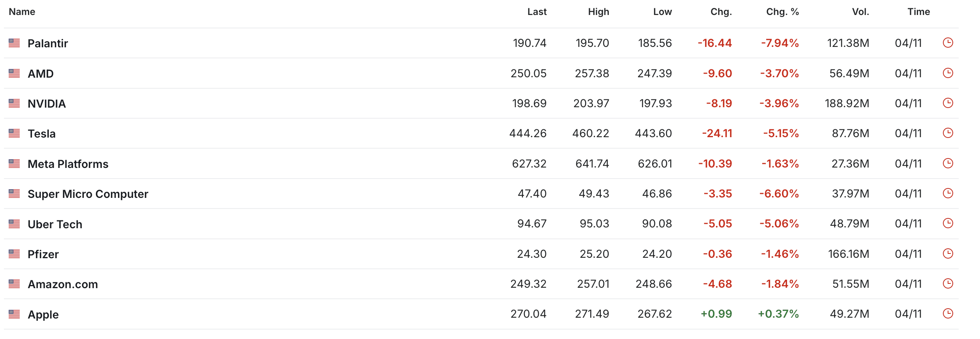Select the Uber Tech row
Image resolution: width=980 pixels, height=339 pixels.
coord(55,224)
